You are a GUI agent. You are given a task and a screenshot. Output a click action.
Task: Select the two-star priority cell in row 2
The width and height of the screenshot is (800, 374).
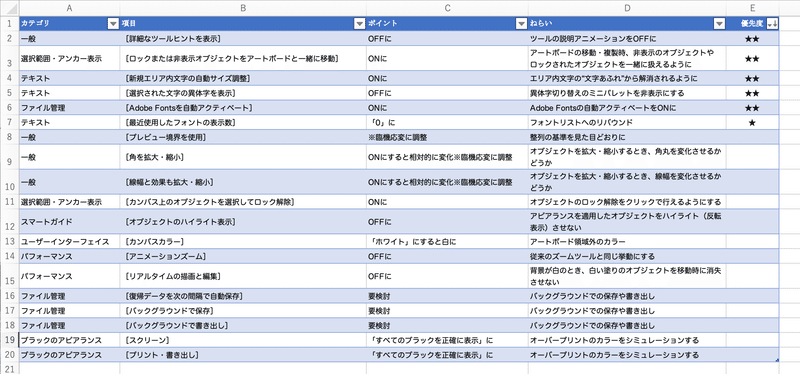tap(753, 38)
